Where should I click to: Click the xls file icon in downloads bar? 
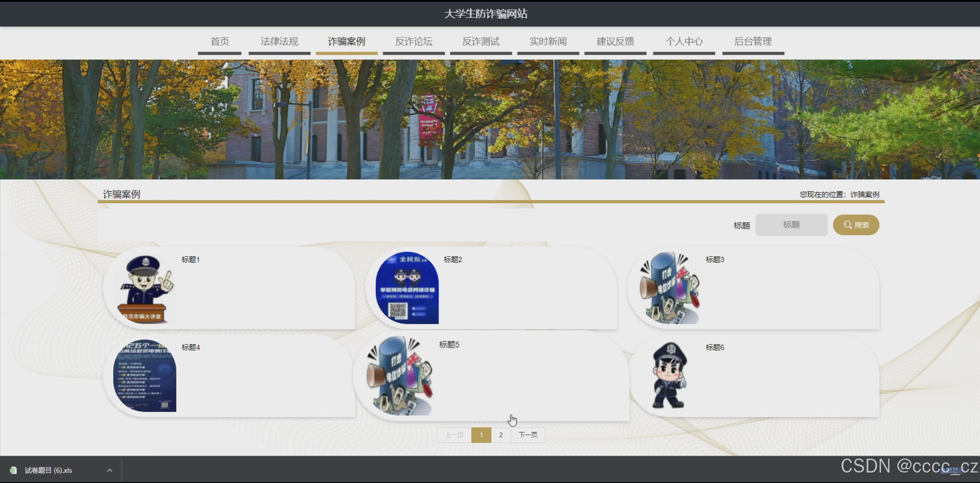click(x=13, y=470)
